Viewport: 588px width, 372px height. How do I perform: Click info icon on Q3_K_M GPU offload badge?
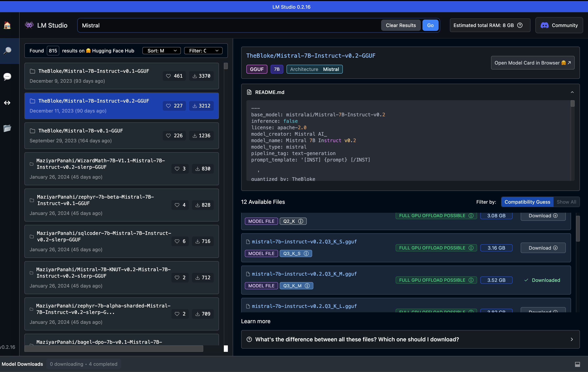click(x=471, y=280)
